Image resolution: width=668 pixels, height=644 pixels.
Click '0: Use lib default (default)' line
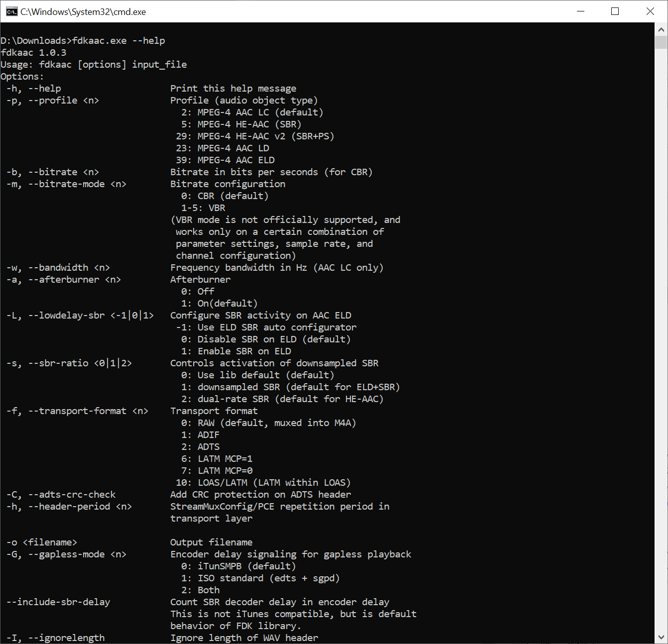[x=258, y=375]
